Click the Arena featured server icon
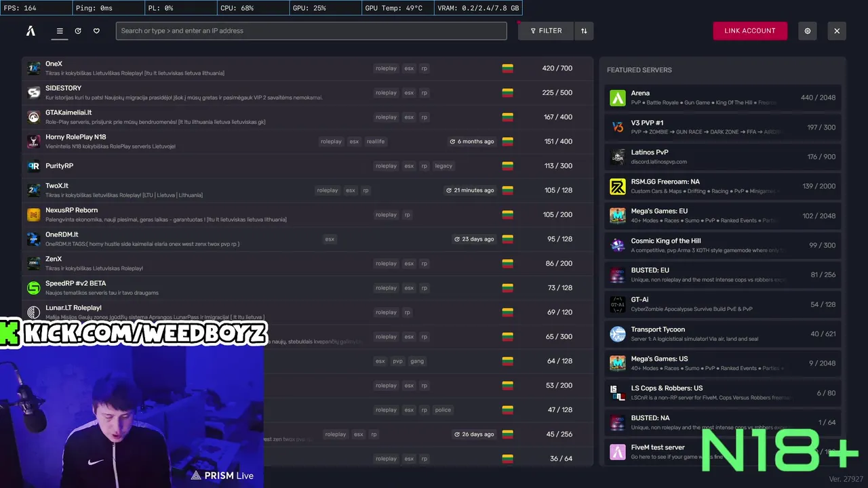This screenshot has height=488, width=868. point(618,98)
